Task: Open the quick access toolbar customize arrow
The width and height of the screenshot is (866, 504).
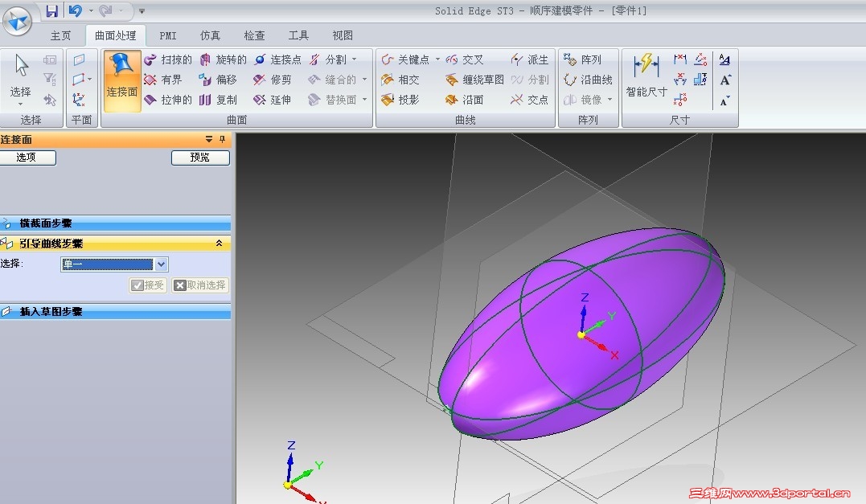Action: [142, 11]
